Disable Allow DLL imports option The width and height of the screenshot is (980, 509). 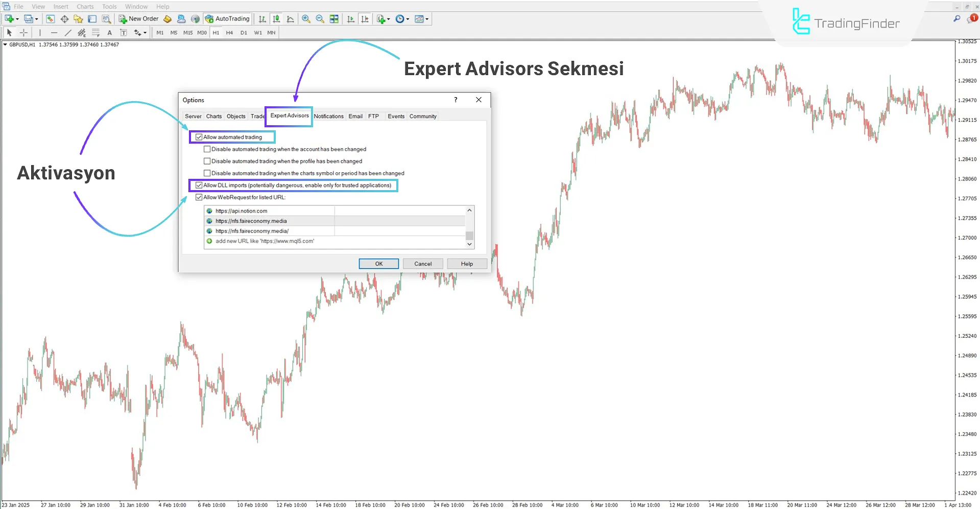click(x=199, y=185)
